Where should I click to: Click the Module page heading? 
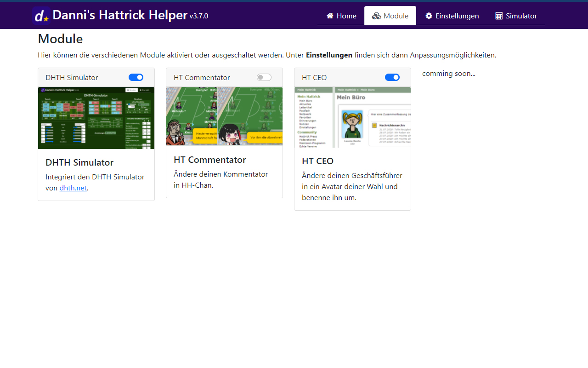[x=60, y=39]
